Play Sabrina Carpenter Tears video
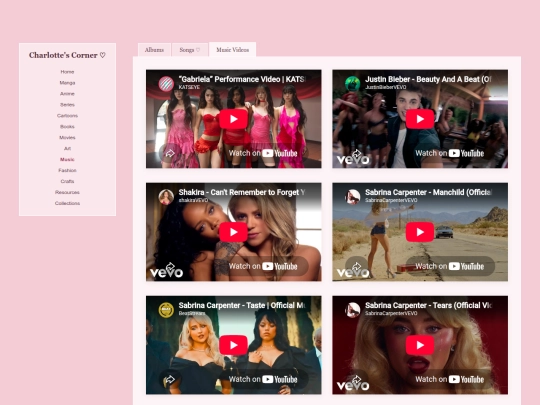Screen dimensions: 540x405 pyautogui.click(x=420, y=345)
